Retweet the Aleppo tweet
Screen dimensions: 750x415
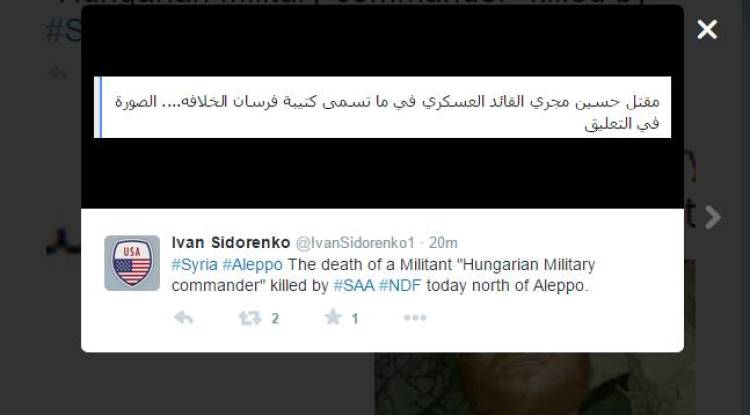point(250,317)
